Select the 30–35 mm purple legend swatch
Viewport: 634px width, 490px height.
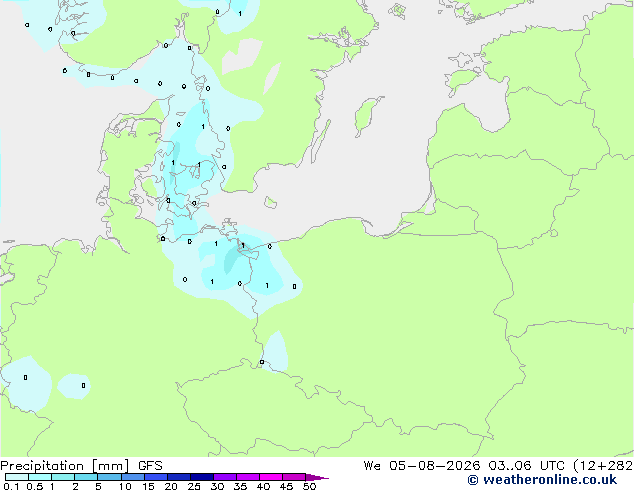[225, 477]
